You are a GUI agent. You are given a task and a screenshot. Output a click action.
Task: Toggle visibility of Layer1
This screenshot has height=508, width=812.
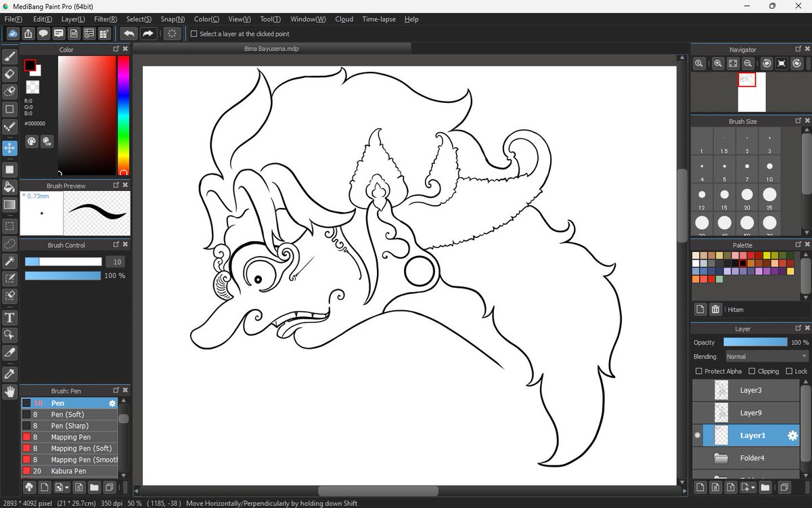click(698, 436)
